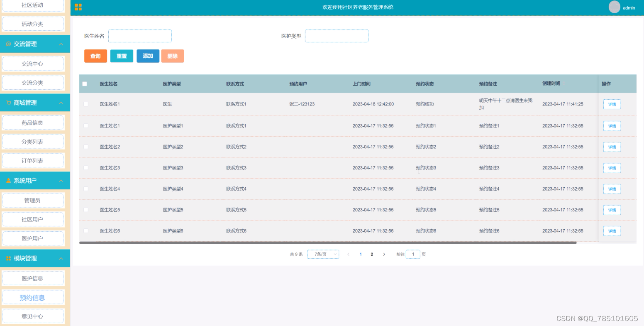Select the checkbox for 医生姓名2 row

(86, 147)
